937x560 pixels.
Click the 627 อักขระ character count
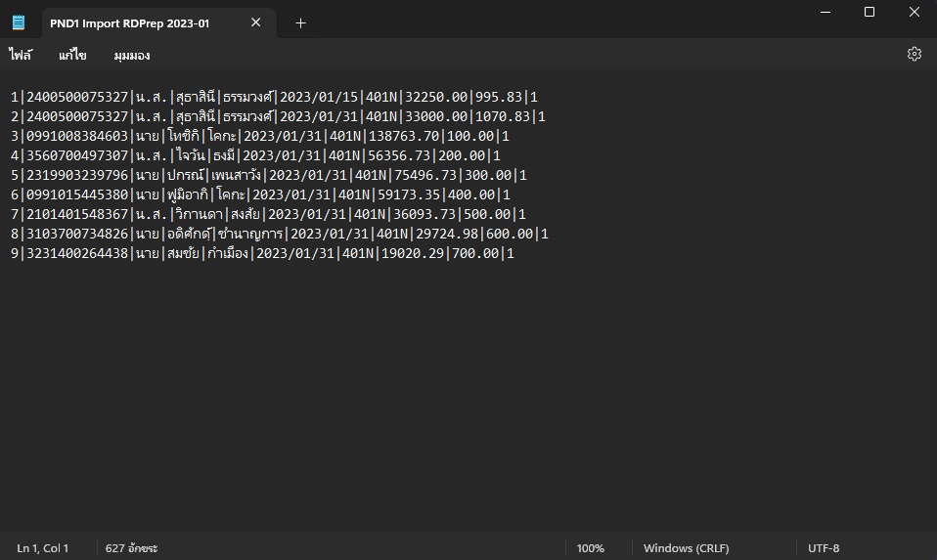click(131, 548)
